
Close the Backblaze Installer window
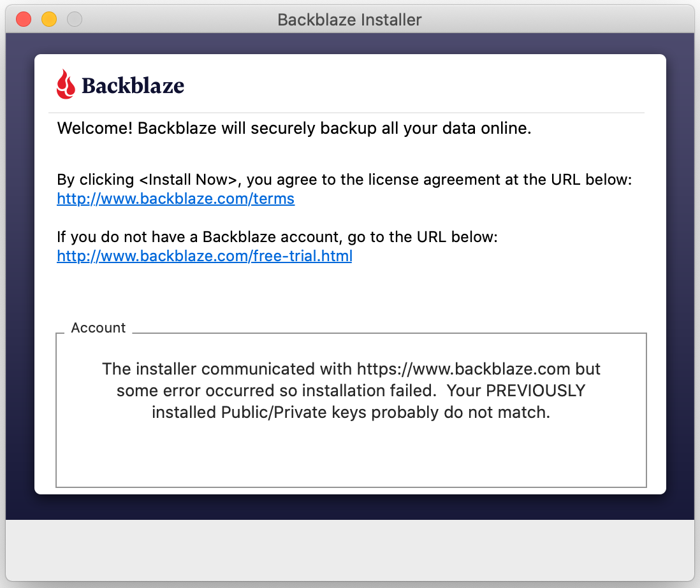pyautogui.click(x=24, y=19)
